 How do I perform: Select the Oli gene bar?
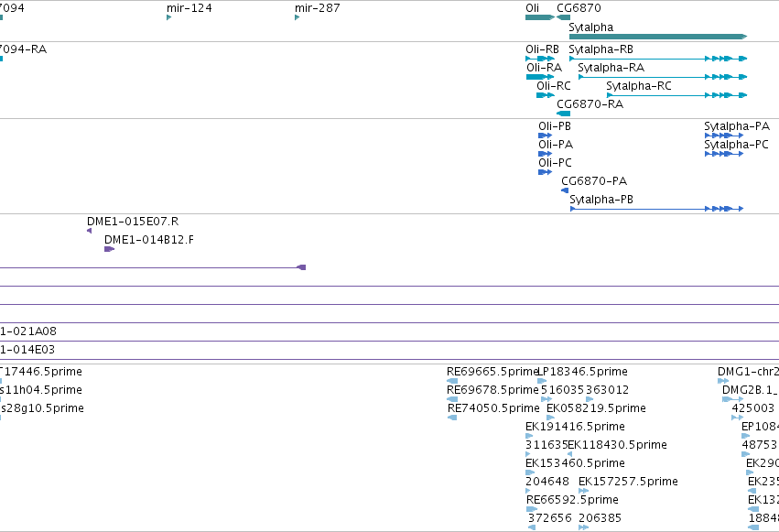click(x=540, y=17)
